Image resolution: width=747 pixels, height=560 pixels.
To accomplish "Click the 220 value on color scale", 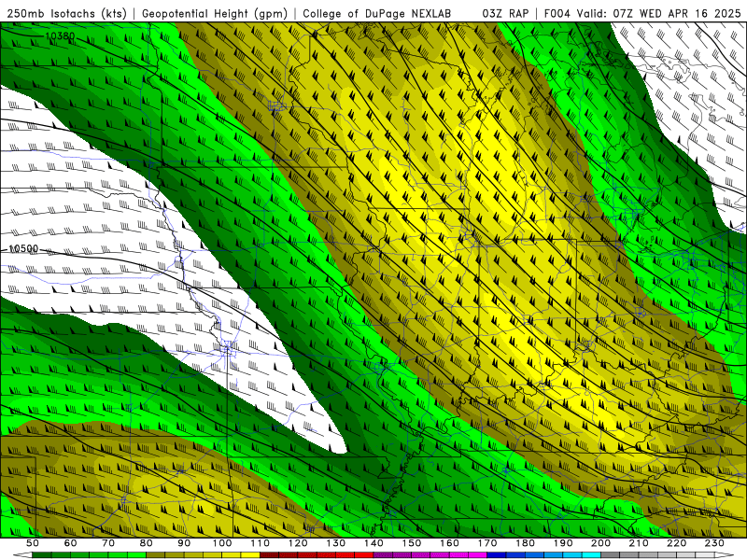I will tap(676, 543).
